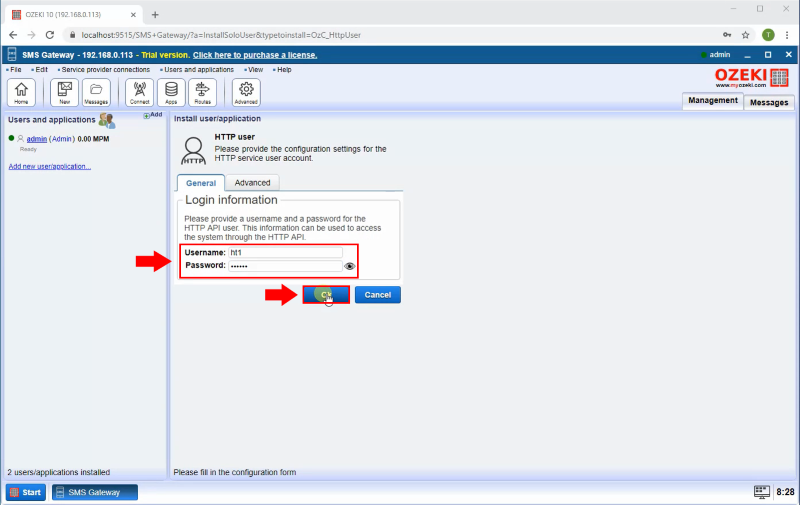Click the SMS Gateway title bar phone icon
This screenshot has height=505, width=800.
tap(12, 55)
